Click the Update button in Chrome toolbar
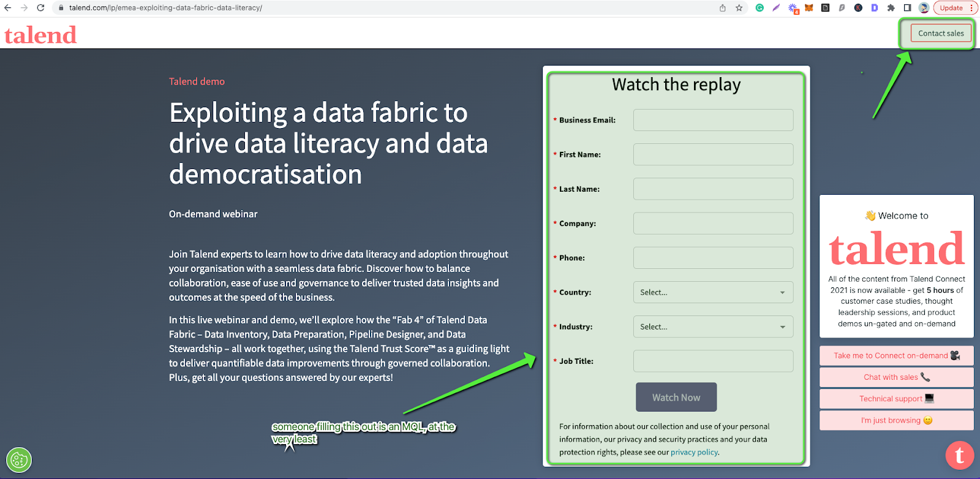Image resolution: width=980 pixels, height=479 pixels. 951,8
